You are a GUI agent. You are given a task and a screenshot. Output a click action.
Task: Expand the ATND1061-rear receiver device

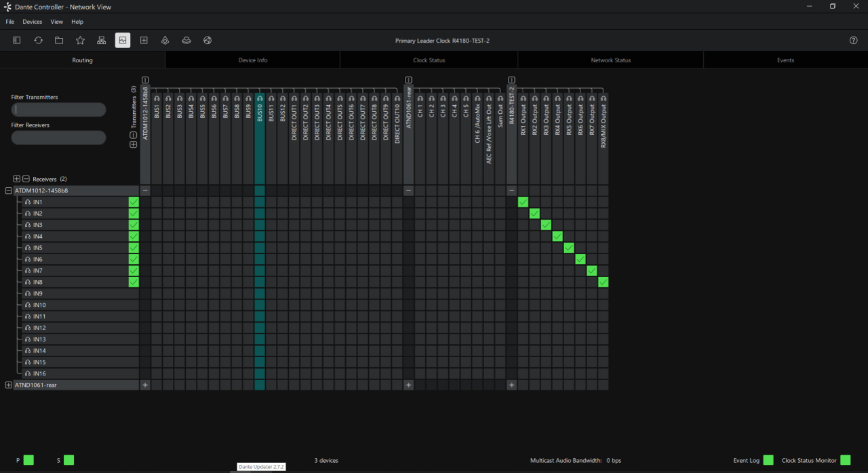click(9, 385)
